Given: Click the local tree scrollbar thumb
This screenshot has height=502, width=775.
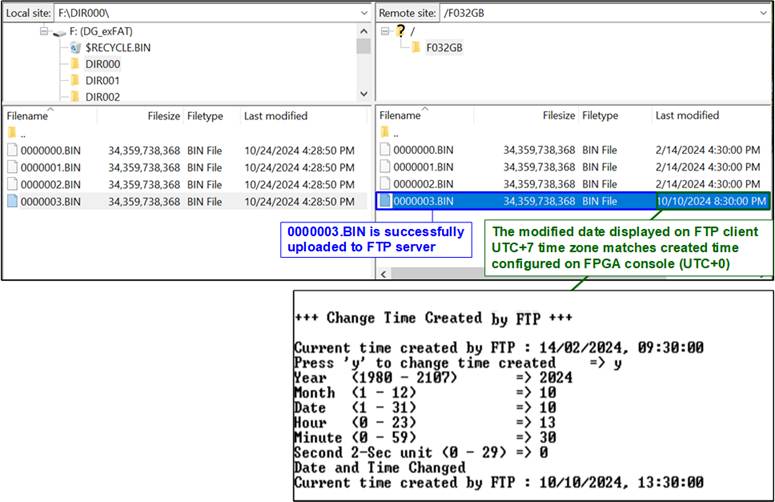Looking at the screenshot, I should point(364,46).
